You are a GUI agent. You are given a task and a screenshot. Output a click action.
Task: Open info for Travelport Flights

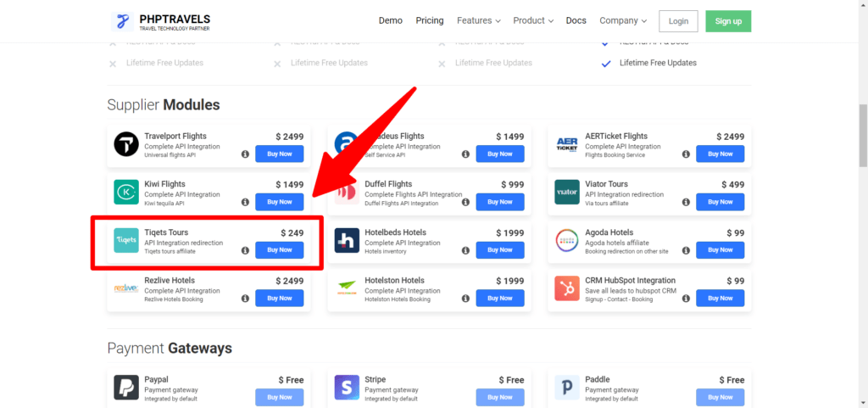(245, 154)
